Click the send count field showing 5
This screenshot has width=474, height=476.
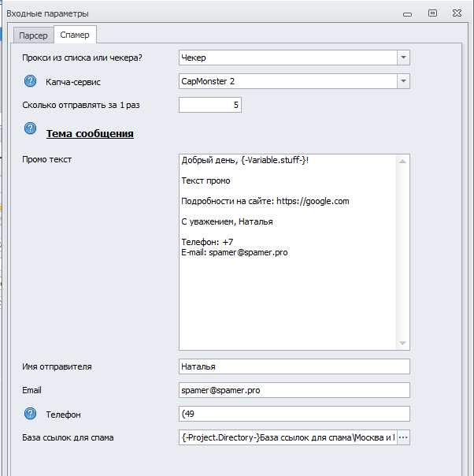(209, 105)
